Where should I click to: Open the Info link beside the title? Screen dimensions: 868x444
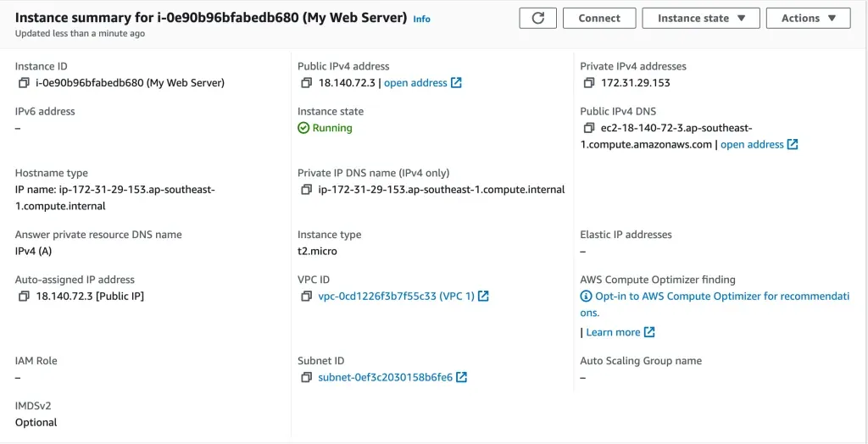[422, 19]
